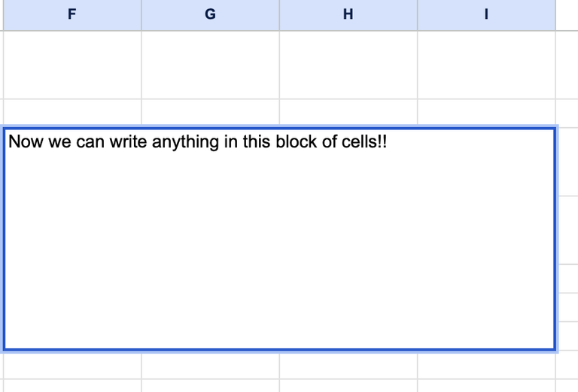Select the column F header

pos(71,14)
